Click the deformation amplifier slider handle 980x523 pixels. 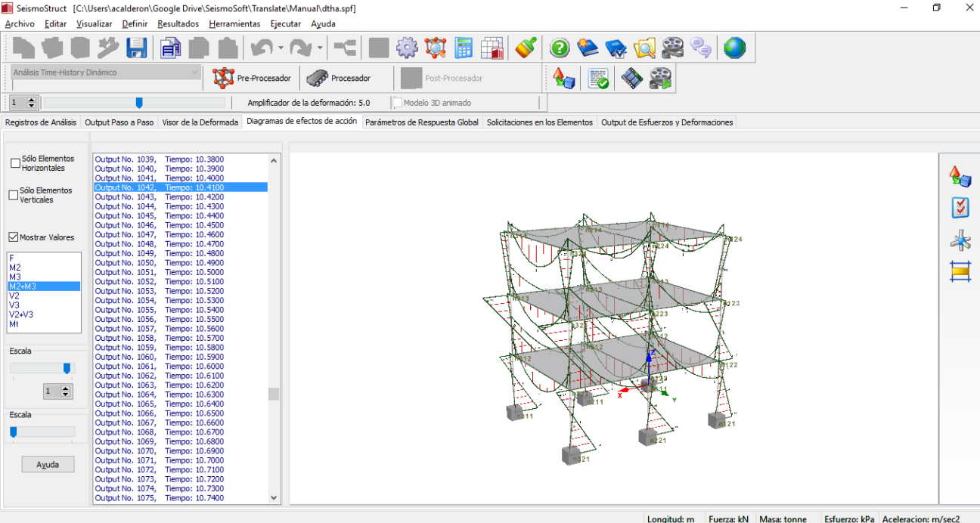pos(138,103)
